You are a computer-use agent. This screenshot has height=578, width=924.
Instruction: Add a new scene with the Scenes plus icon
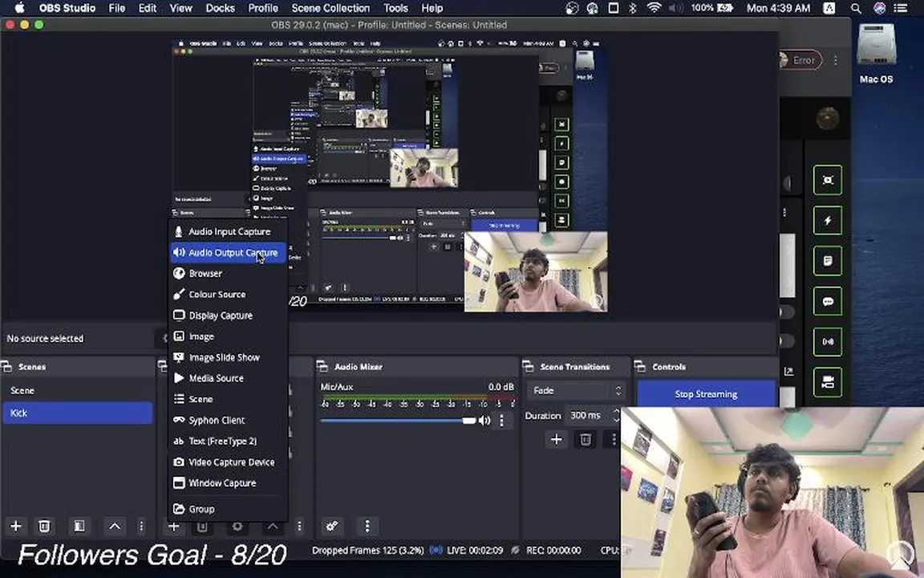click(16, 526)
